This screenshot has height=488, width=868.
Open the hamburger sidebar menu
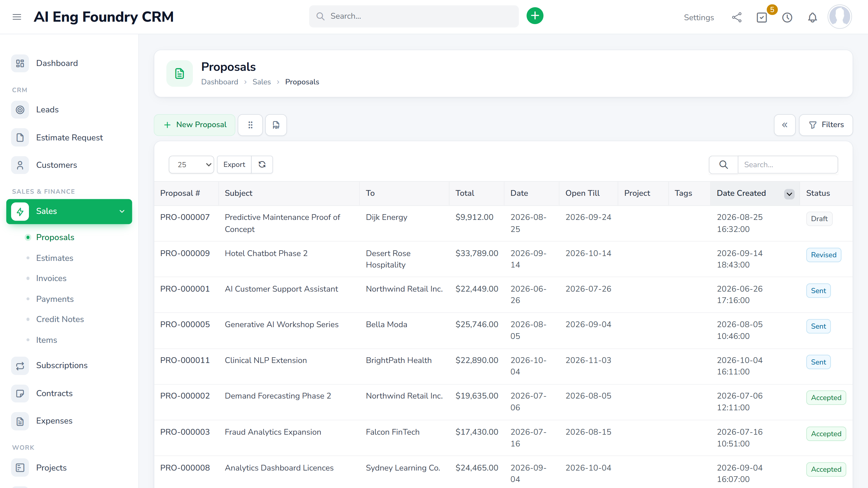point(17,17)
